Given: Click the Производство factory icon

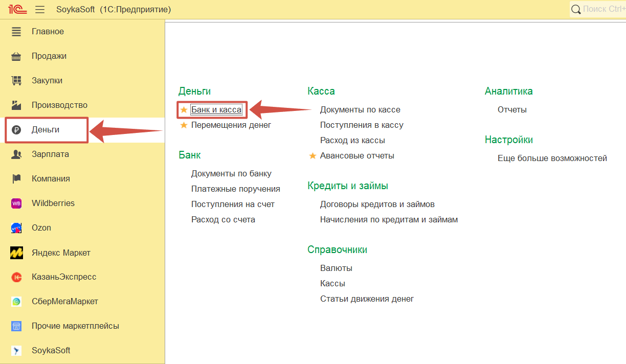Looking at the screenshot, I should point(16,105).
